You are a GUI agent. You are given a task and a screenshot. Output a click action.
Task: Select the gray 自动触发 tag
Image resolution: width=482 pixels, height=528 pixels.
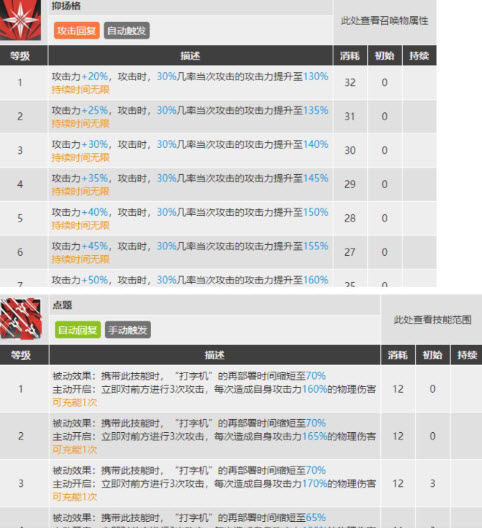click(x=127, y=31)
